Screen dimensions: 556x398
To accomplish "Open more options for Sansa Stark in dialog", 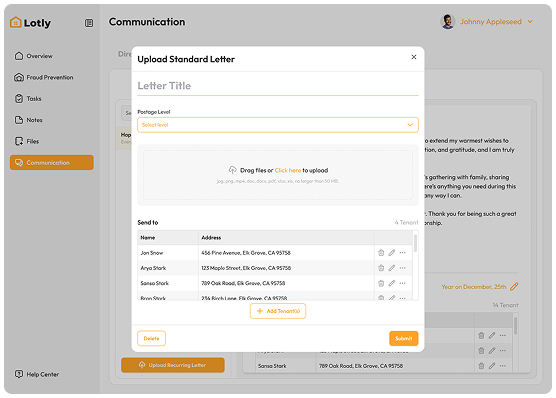I will pyautogui.click(x=402, y=283).
